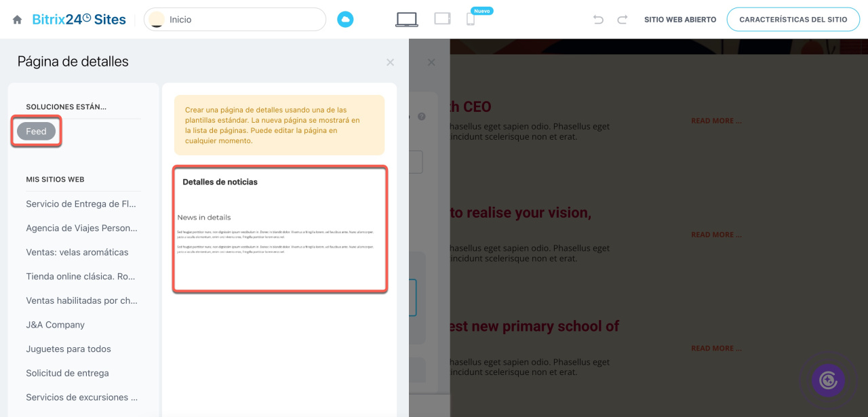The height and width of the screenshot is (417, 868).
Task: Close the dimmed background panel
Action: click(x=431, y=62)
